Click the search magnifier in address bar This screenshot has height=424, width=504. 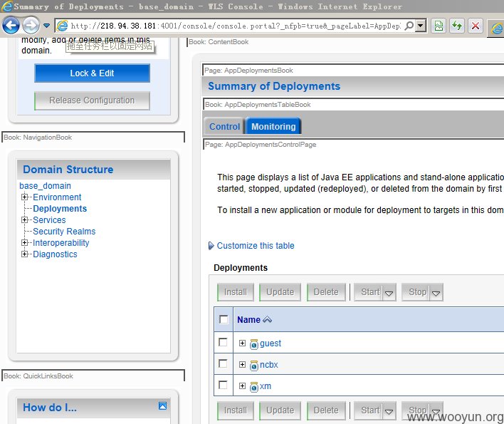tap(409, 26)
